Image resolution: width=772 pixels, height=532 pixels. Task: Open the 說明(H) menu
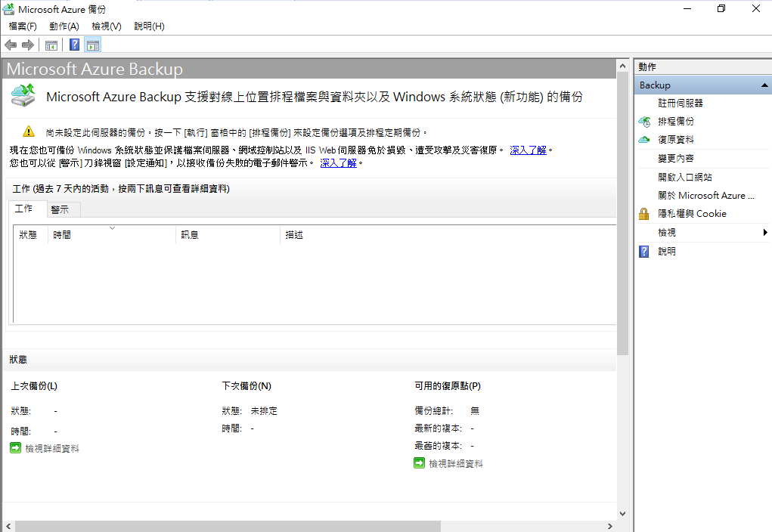coord(149,26)
